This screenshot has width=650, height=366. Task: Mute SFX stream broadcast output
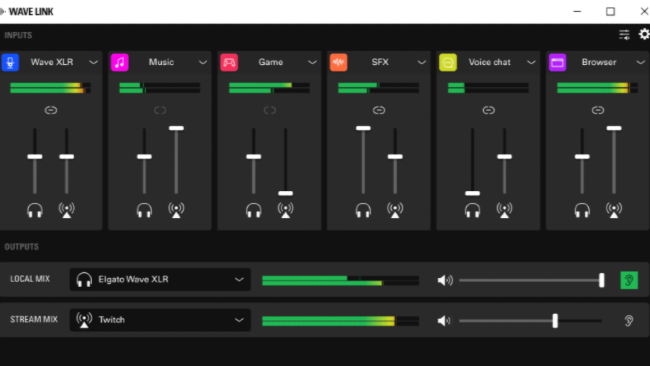click(395, 210)
